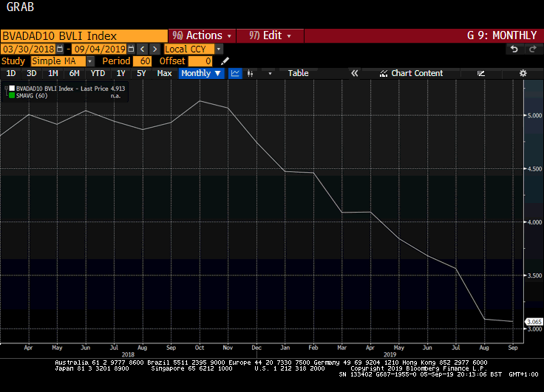Expand the Local CCY currency dropdown
The width and height of the screenshot is (544, 392).
[219, 49]
